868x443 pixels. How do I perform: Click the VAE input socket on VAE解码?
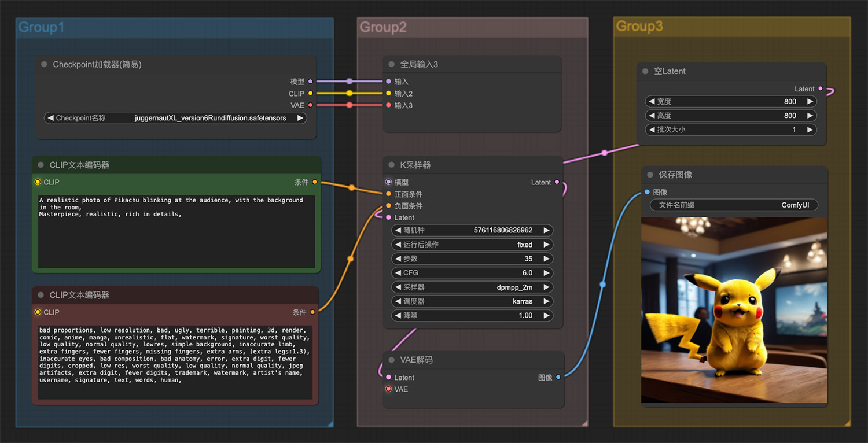pyautogui.click(x=388, y=389)
